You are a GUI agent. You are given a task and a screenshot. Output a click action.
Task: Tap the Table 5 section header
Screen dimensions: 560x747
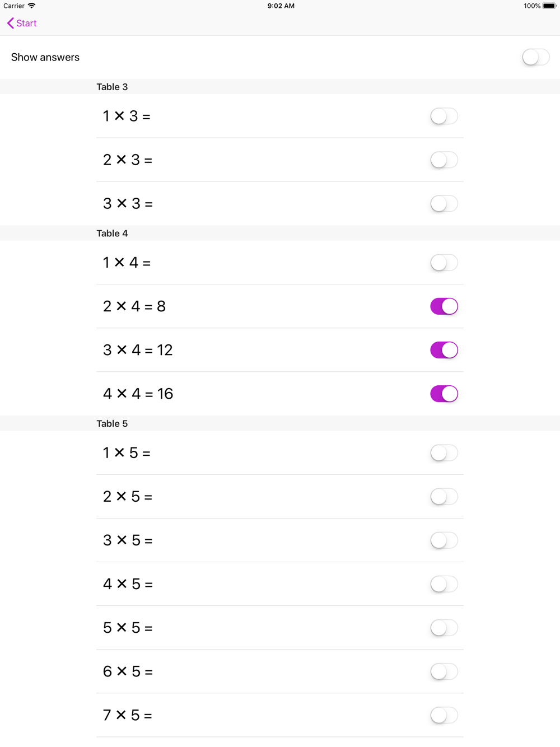112,424
